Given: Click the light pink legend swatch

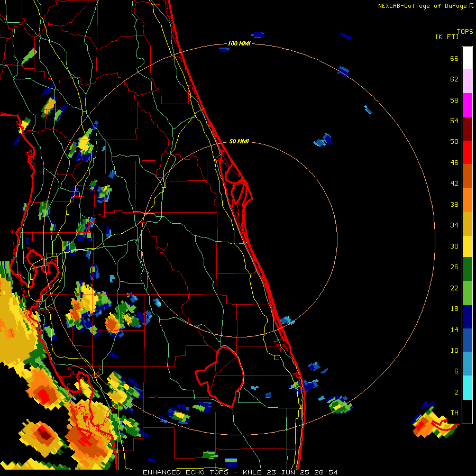Looking at the screenshot, I should 467,81.
